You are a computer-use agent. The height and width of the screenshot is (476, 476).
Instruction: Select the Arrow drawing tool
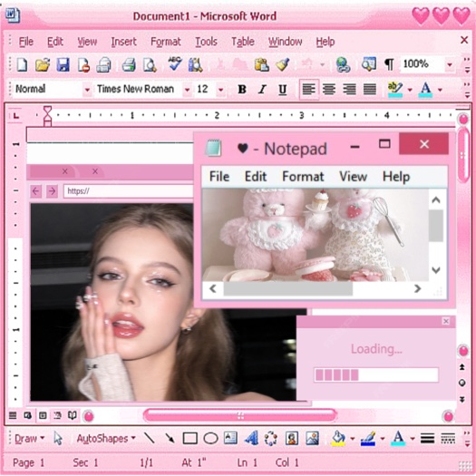point(170,438)
